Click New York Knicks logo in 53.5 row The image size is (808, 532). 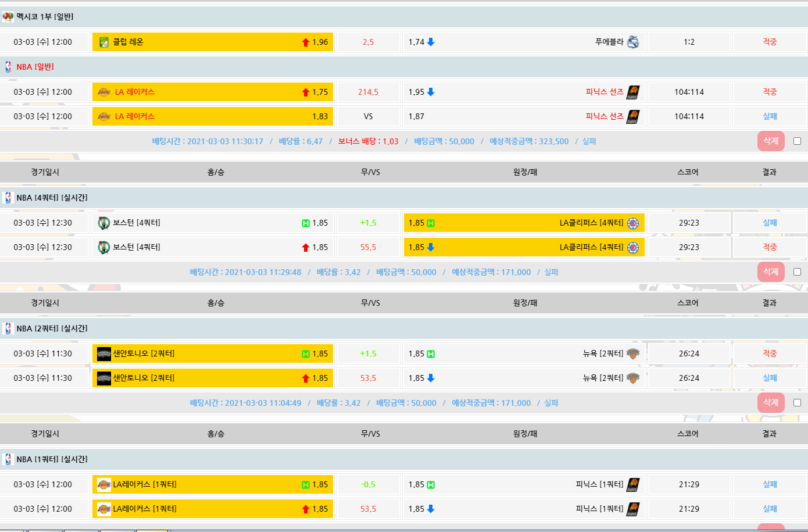coord(633,378)
